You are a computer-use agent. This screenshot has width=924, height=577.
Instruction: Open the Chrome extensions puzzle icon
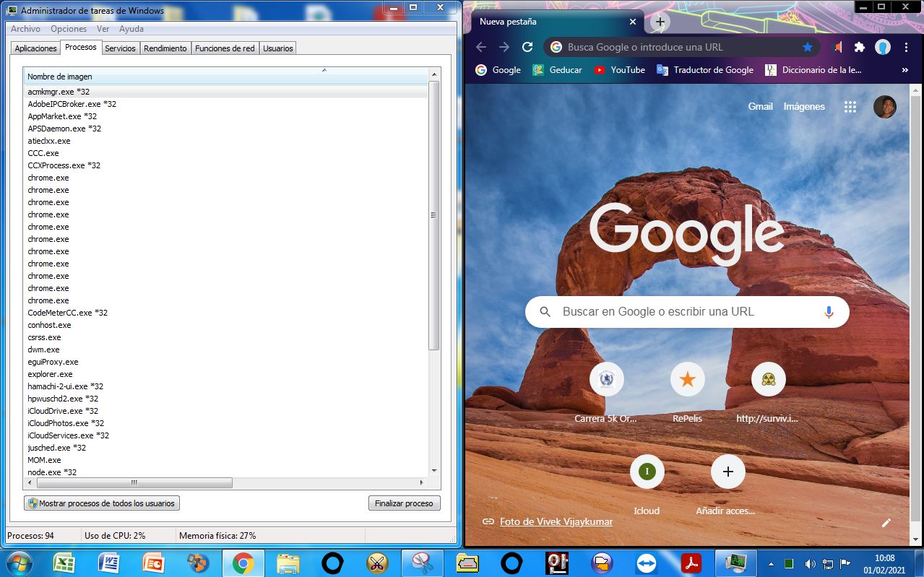pyautogui.click(x=859, y=47)
